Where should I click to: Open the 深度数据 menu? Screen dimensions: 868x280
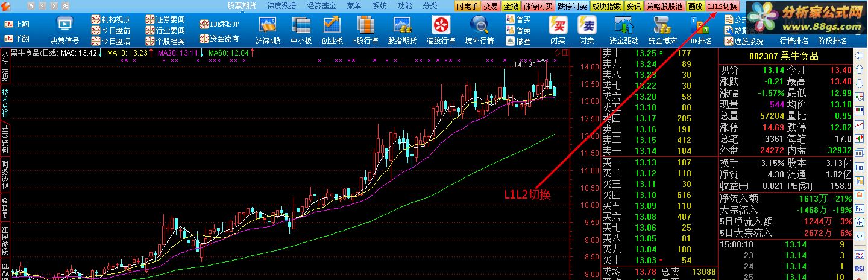[x=281, y=6]
